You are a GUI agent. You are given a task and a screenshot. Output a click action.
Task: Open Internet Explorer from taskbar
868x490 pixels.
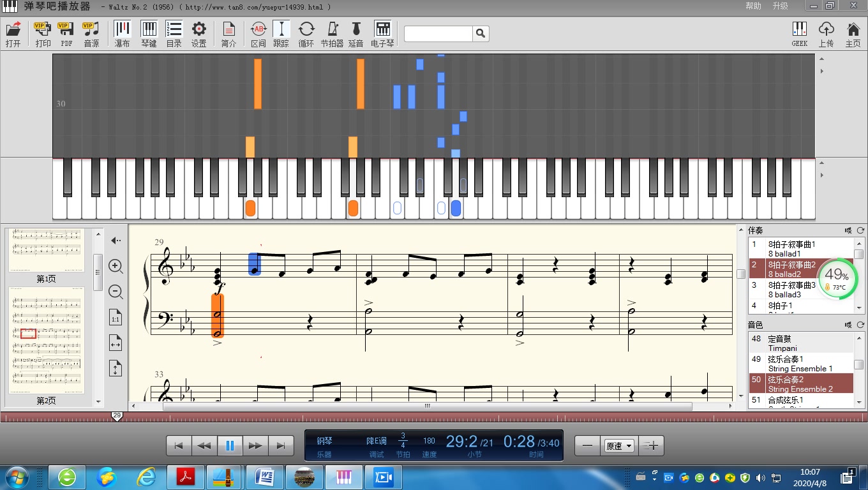pyautogui.click(x=146, y=477)
